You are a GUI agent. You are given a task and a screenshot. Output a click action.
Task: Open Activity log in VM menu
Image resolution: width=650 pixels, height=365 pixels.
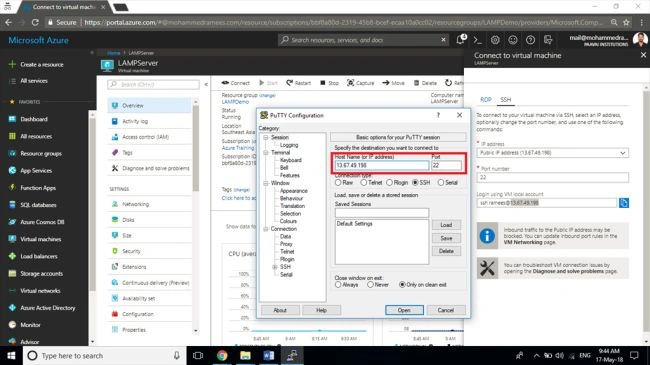click(150, 121)
